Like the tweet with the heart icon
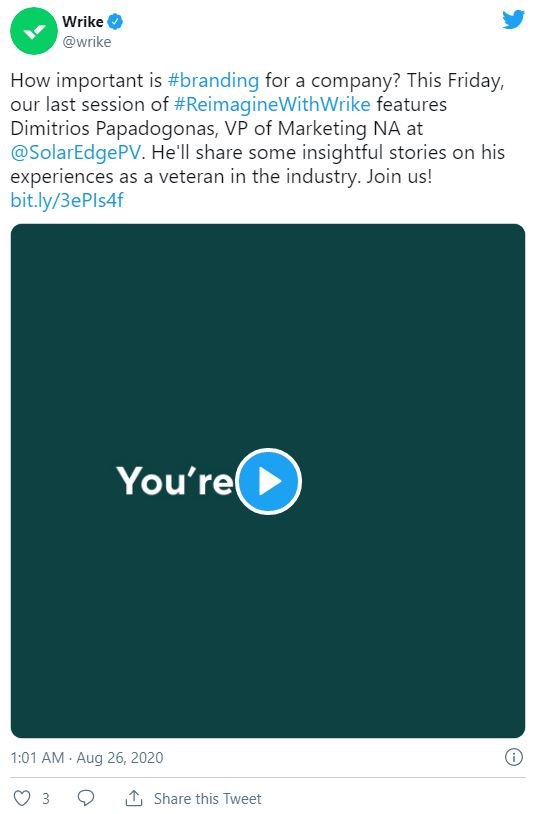The width and height of the screenshot is (537, 814). tap(22, 798)
